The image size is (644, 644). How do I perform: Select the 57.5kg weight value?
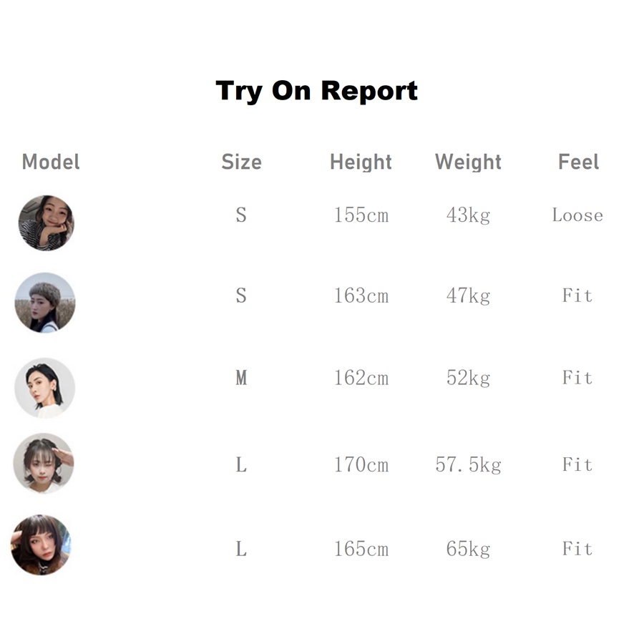point(468,465)
